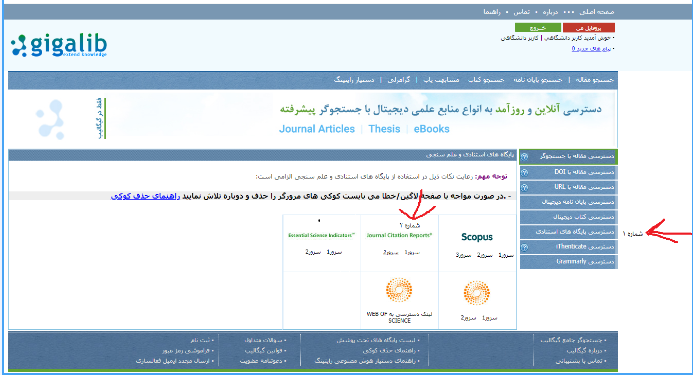This screenshot has width=693, height=375.
Task: Open help icon beside DOI article access
Action: [x=525, y=172]
